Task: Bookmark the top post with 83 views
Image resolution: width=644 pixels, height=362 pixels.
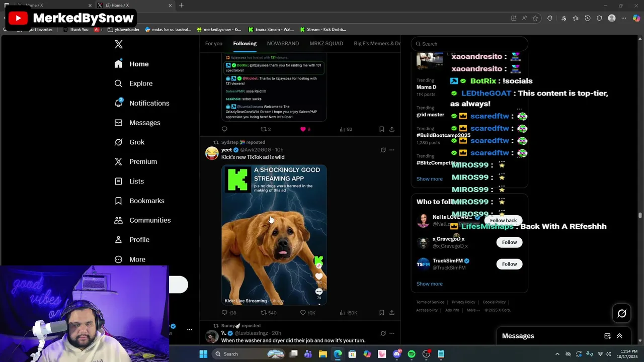Action: point(381,129)
